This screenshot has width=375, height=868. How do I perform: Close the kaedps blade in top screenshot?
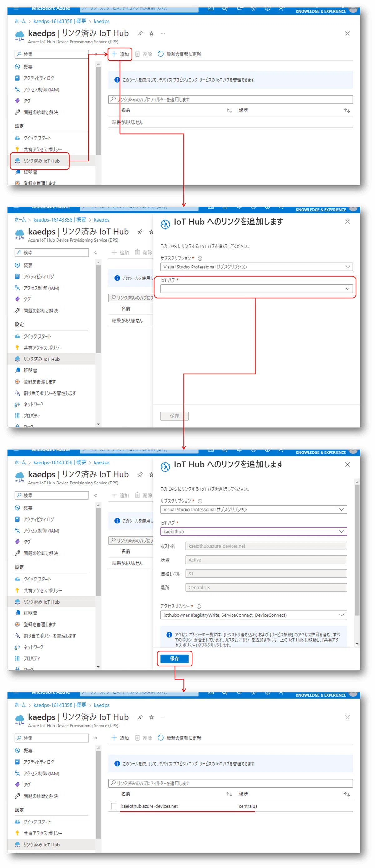tap(347, 33)
